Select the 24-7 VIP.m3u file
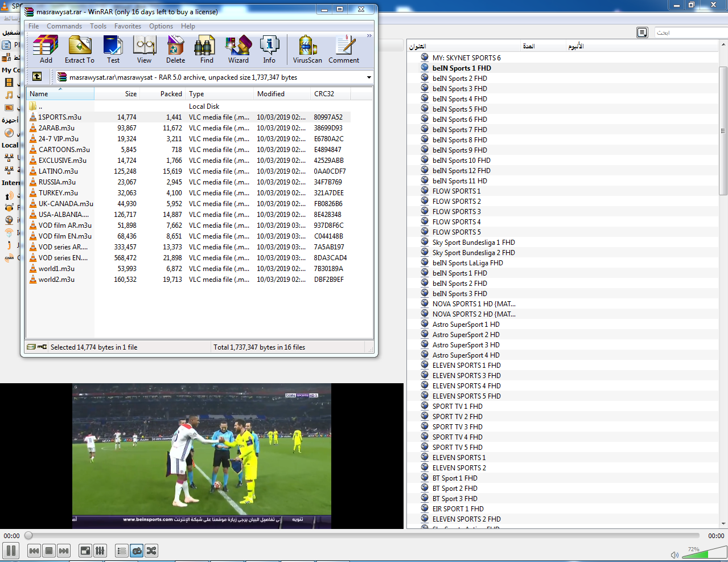The image size is (728, 562). (x=59, y=139)
